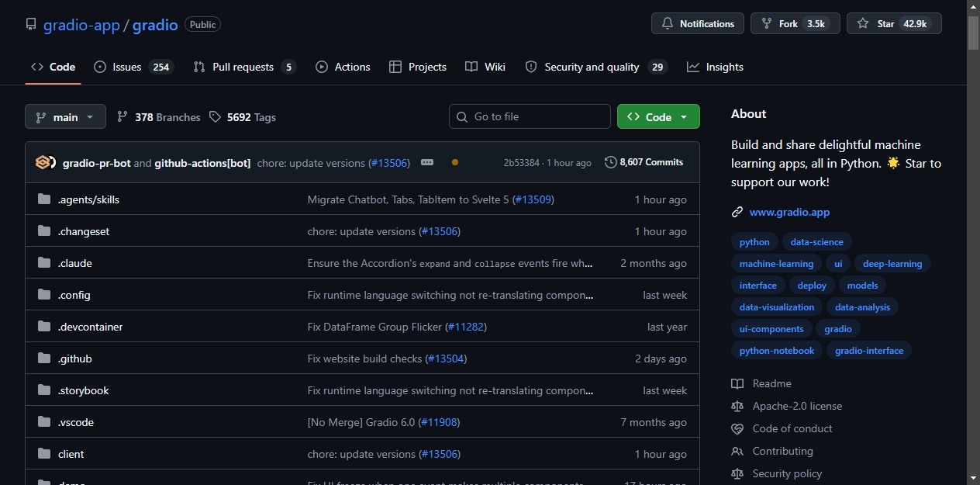
Task: View the 8,607 Commits history
Action: tap(644, 162)
